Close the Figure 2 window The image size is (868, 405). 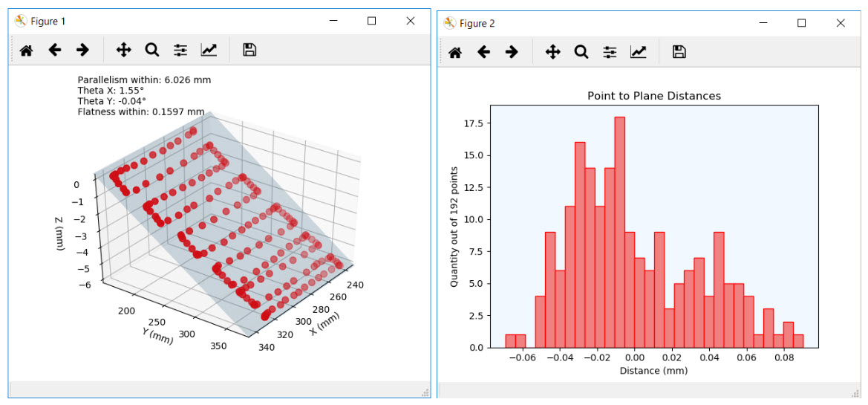click(x=840, y=23)
